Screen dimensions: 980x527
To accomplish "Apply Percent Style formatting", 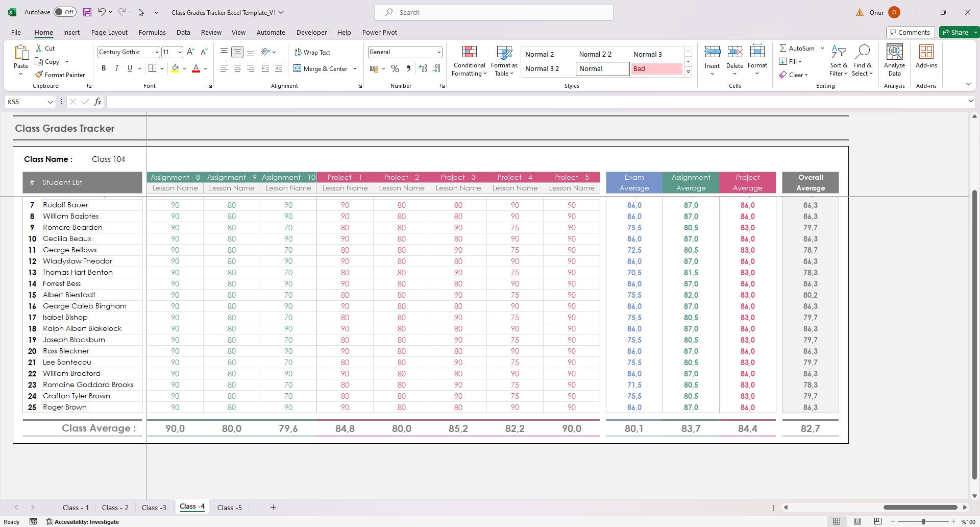I will click(395, 68).
